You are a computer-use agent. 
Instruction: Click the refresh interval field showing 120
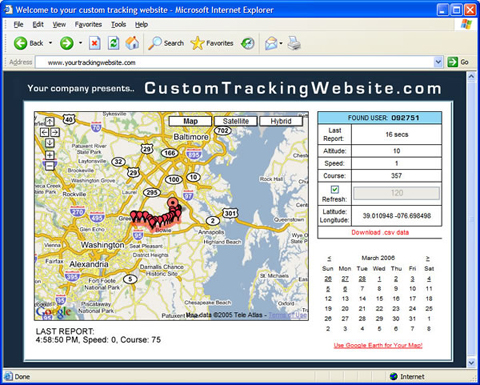pyautogui.click(x=396, y=193)
